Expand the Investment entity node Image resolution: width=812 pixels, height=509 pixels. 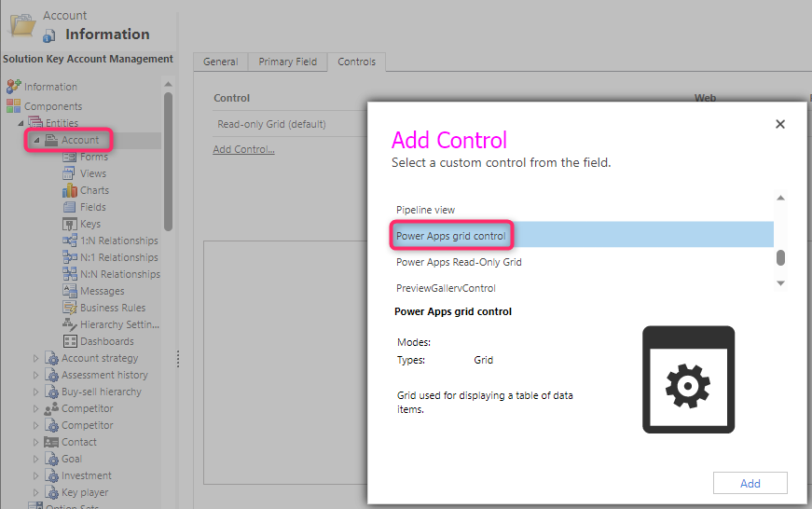coord(35,475)
